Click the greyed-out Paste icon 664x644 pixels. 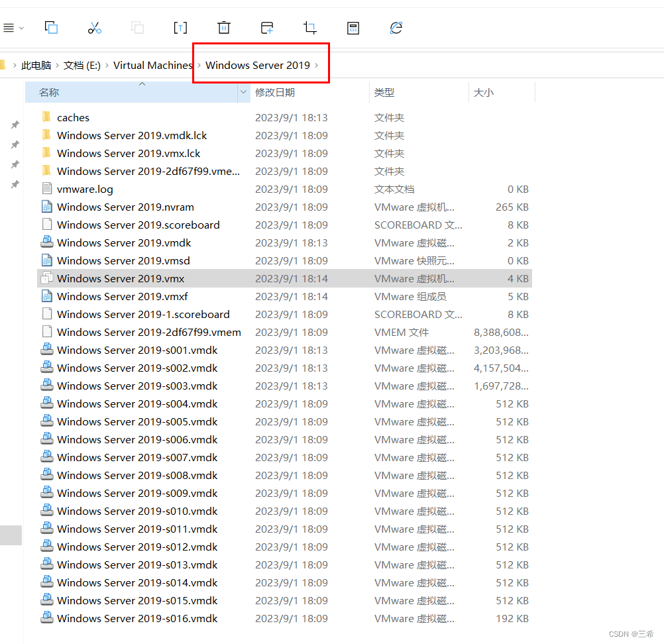tap(137, 28)
